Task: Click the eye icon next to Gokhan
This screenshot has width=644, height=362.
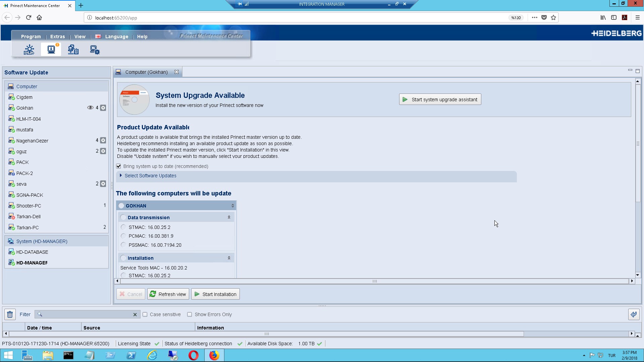Action: (x=90, y=108)
